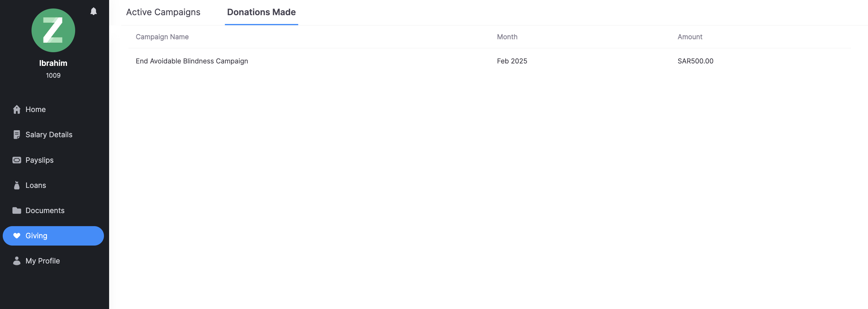868x309 pixels.
Task: Click the Salary Details document icon
Action: pyautogui.click(x=16, y=134)
